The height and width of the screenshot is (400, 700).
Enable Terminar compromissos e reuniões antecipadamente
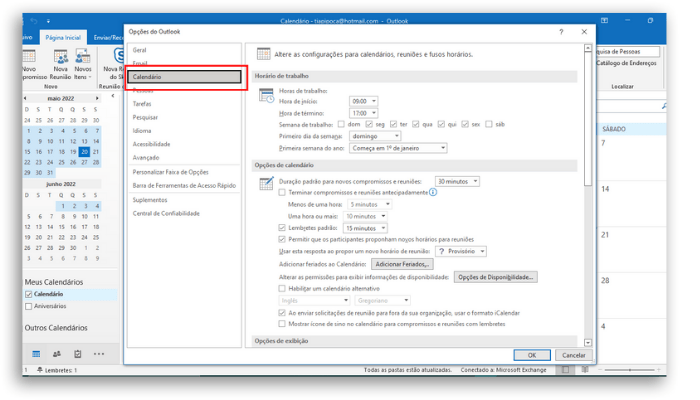282,192
